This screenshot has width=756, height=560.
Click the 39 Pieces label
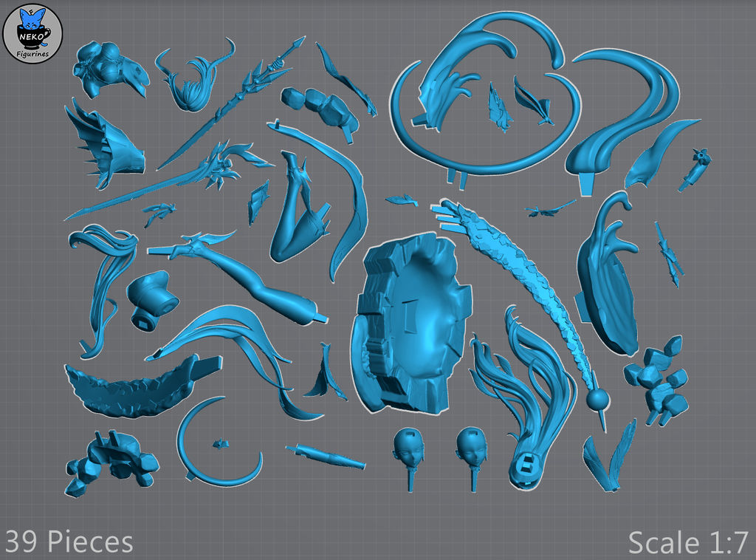[x=68, y=542]
